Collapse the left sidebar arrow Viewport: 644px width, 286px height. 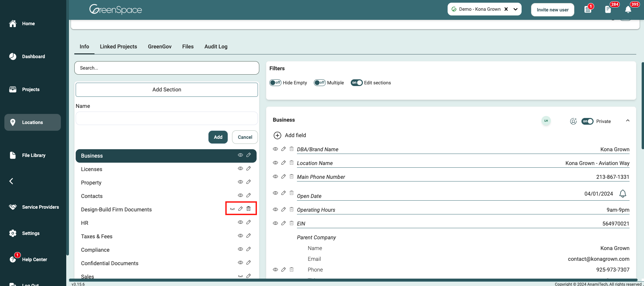coord(11,181)
